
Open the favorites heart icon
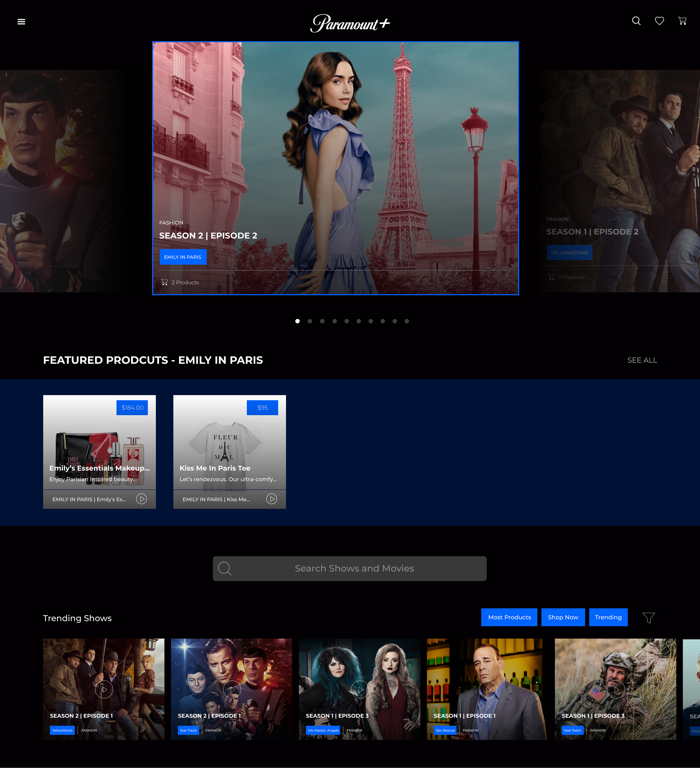[659, 21]
